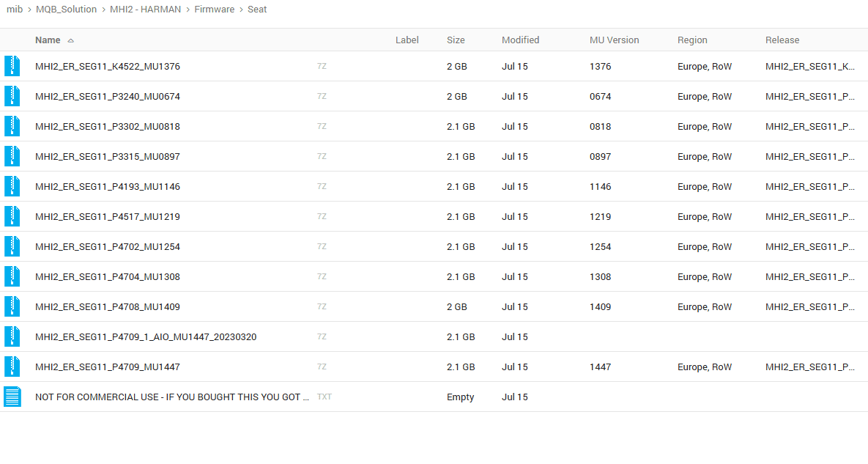Click Jul 15 date in the P4709_1_AIO row

tap(515, 336)
